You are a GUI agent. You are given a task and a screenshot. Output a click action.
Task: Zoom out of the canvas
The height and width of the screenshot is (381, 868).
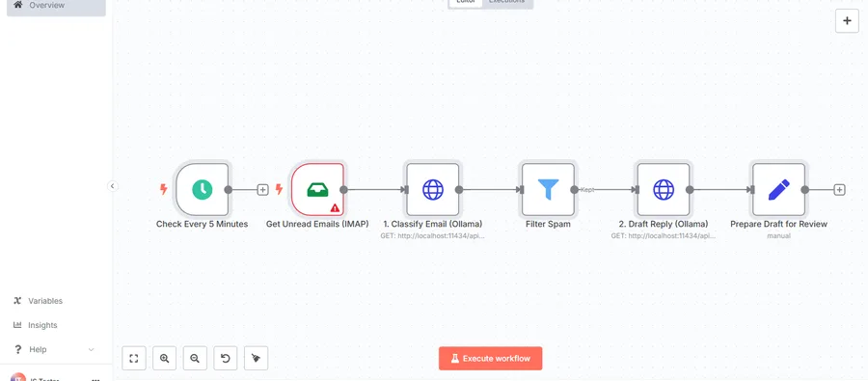195,358
